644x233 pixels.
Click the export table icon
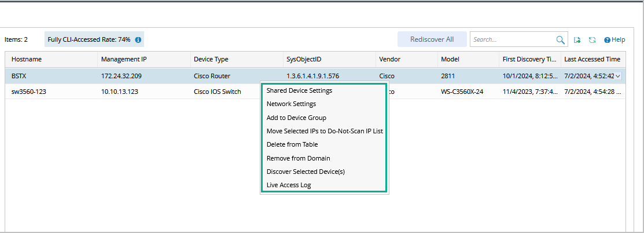577,40
